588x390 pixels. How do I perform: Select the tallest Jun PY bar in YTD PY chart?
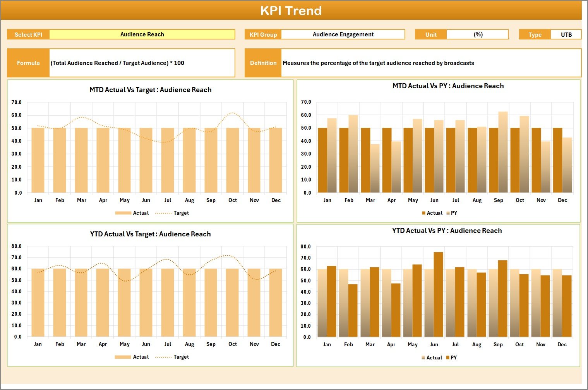point(438,294)
